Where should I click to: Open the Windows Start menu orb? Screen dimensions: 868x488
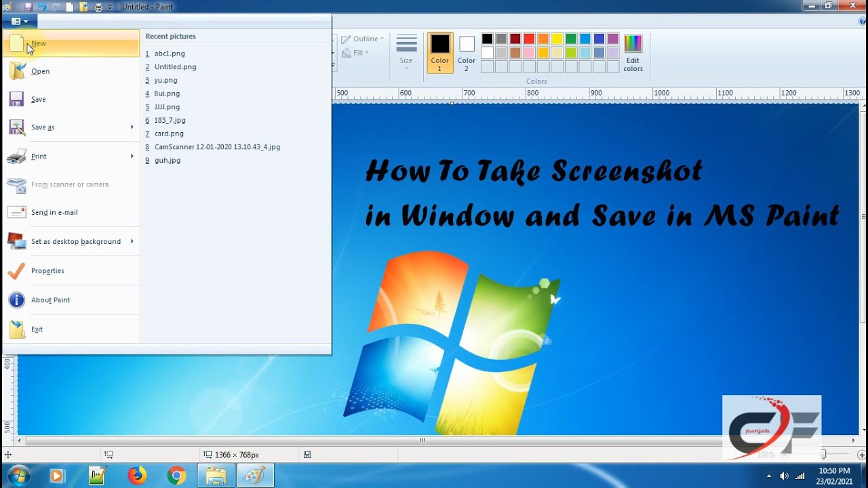pos(18,476)
